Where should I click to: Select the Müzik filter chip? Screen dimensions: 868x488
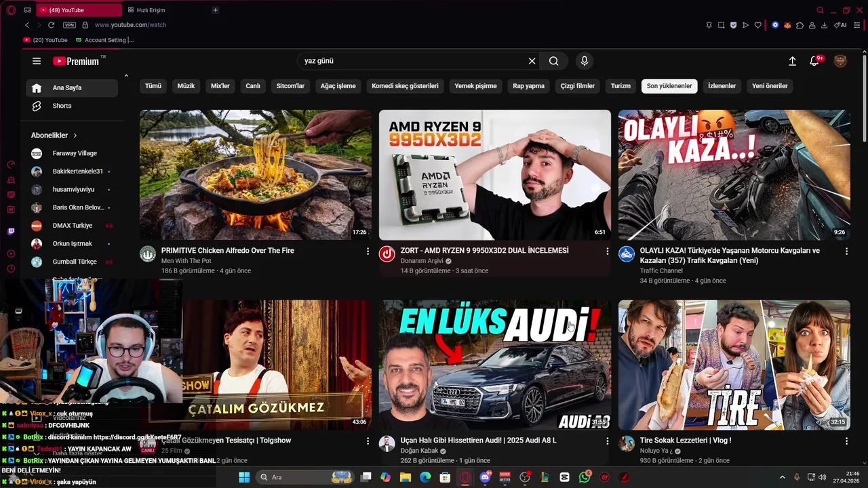pyautogui.click(x=186, y=86)
